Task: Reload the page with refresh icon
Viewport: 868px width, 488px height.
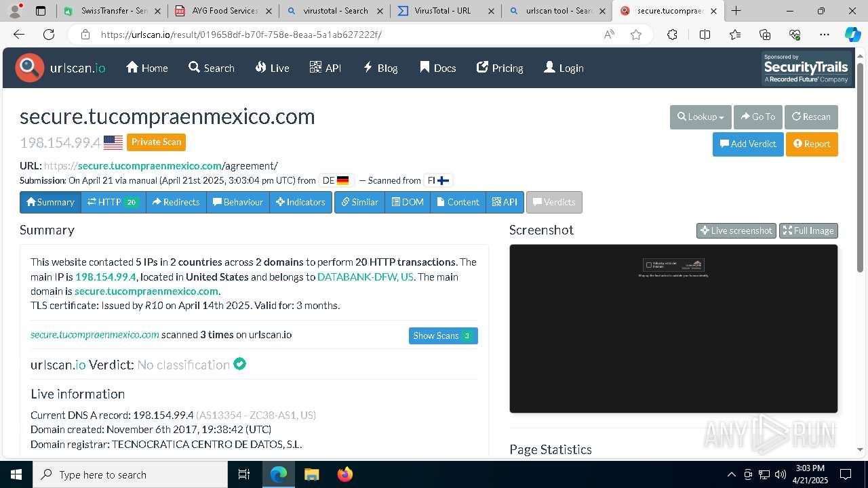Action: [x=49, y=35]
